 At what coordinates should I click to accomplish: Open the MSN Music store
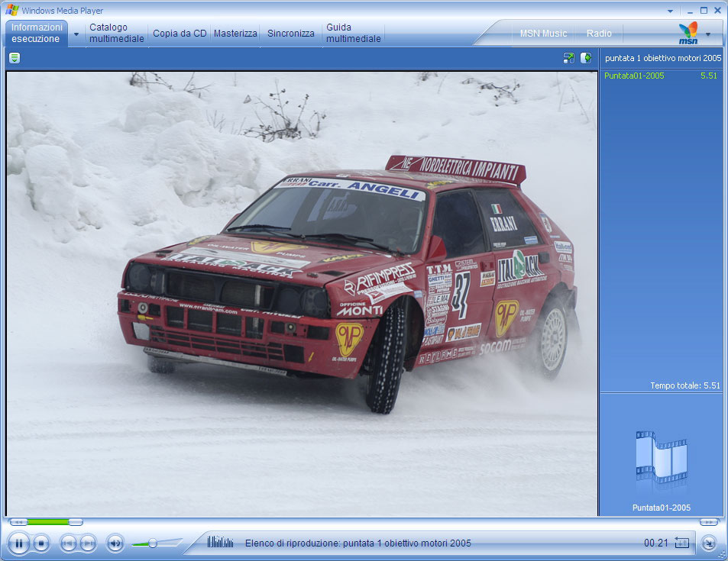tap(543, 34)
